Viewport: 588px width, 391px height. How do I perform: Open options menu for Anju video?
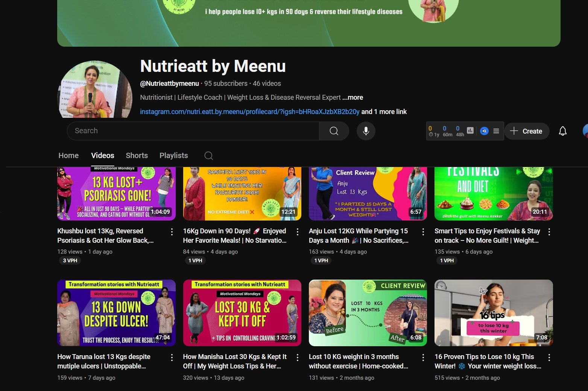[x=423, y=232]
